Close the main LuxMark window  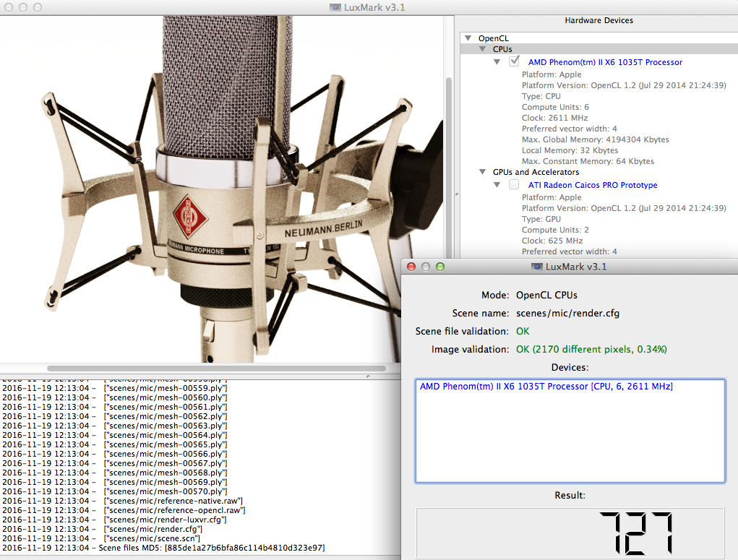coord(9,7)
